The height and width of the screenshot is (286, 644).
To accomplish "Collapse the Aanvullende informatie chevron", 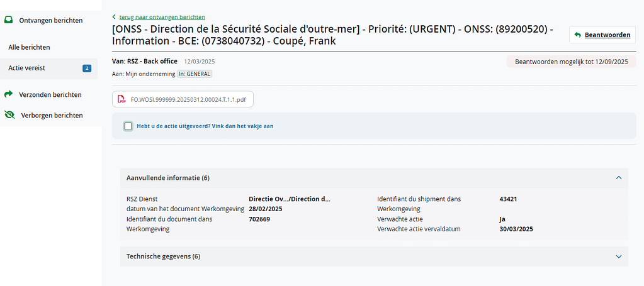I will (x=619, y=178).
